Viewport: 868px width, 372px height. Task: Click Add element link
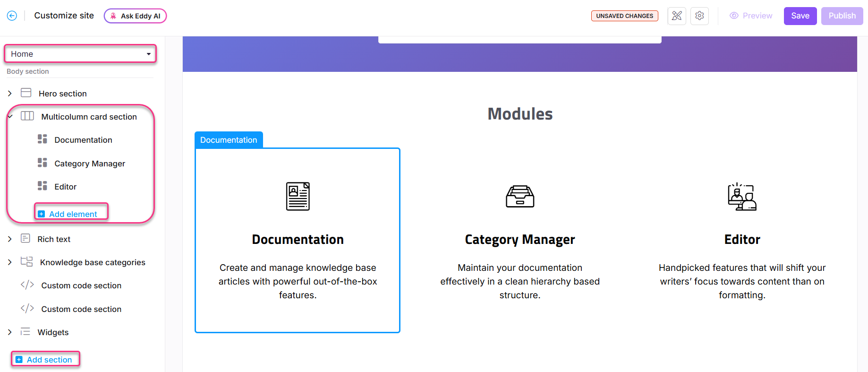tap(72, 214)
